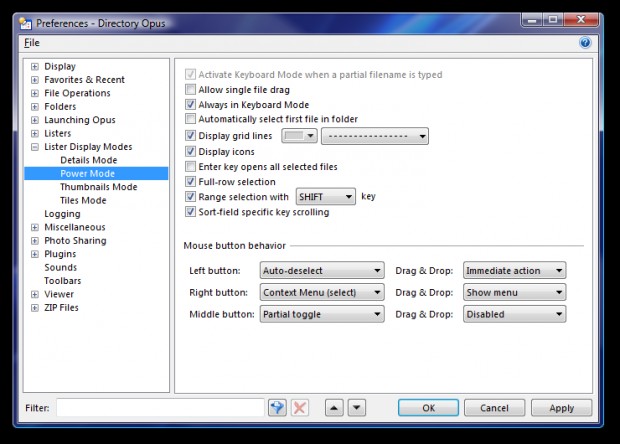This screenshot has width=620, height=444.
Task: Enable Automatically select first file in folder
Action: pos(190,119)
